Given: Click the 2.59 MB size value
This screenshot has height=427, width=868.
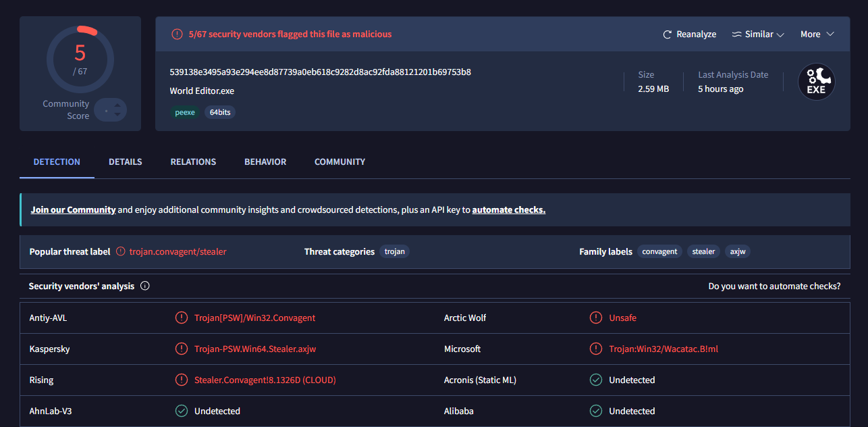Looking at the screenshot, I should pyautogui.click(x=653, y=89).
